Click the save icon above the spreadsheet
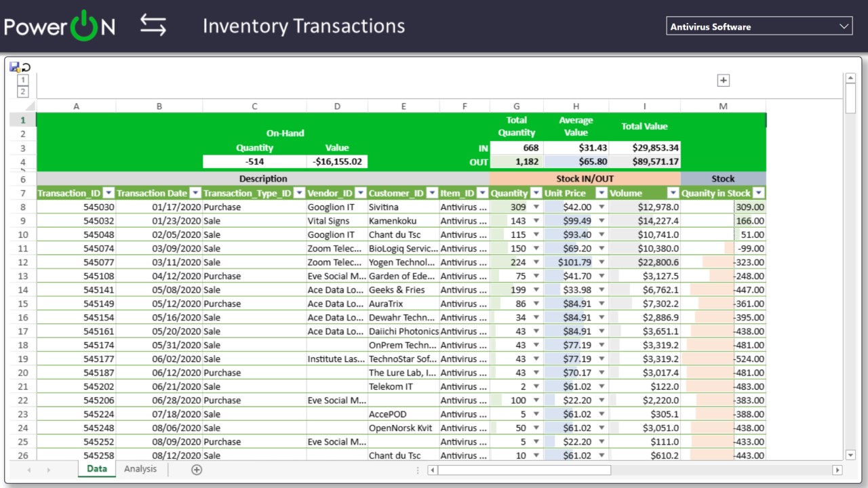The image size is (868, 488). [x=14, y=67]
